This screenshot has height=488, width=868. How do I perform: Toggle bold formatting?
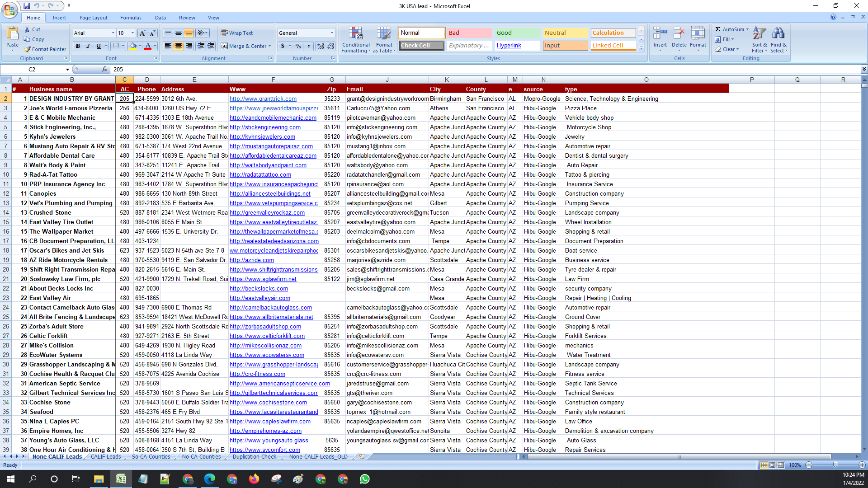[78, 46]
